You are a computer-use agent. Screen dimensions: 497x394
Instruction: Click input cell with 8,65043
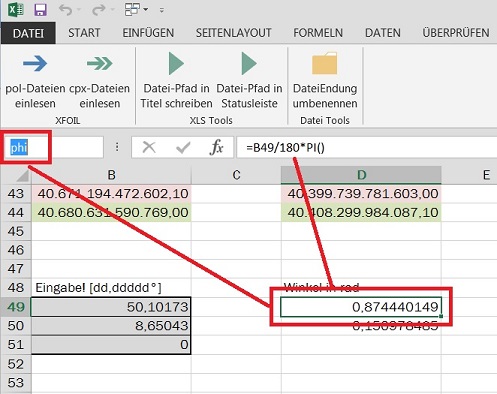point(111,325)
